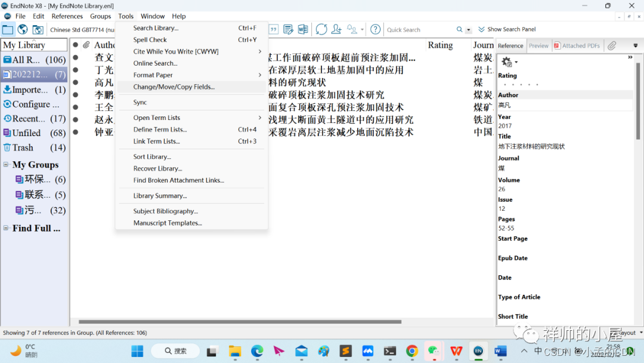Open the Windows Start button
This screenshot has width=644, height=363.
pyautogui.click(x=137, y=351)
